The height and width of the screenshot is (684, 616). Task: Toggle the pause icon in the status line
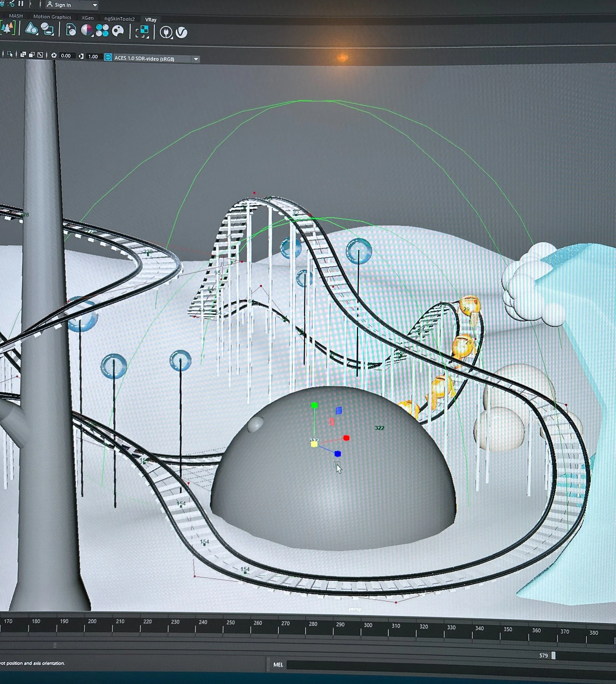point(21,4)
